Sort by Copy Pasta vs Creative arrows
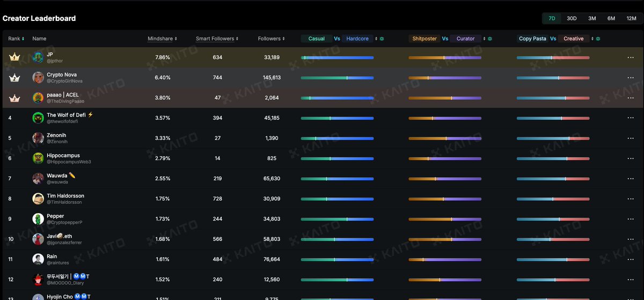This screenshot has width=644, height=300. (x=592, y=39)
